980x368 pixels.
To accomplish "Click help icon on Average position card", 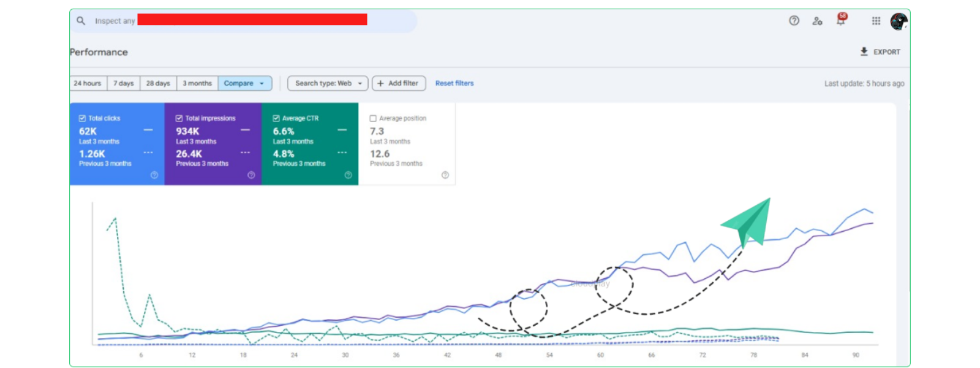I will pyautogui.click(x=445, y=175).
